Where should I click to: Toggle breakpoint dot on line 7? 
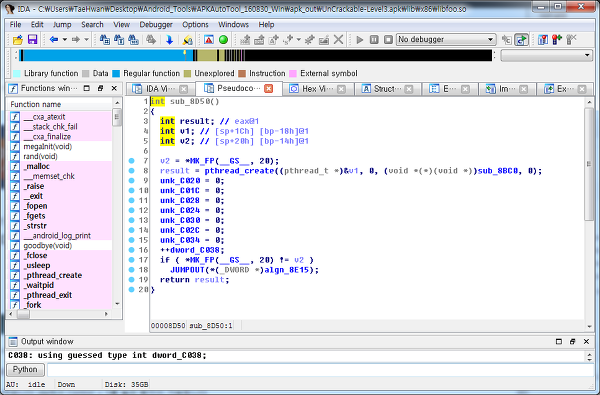(132, 161)
